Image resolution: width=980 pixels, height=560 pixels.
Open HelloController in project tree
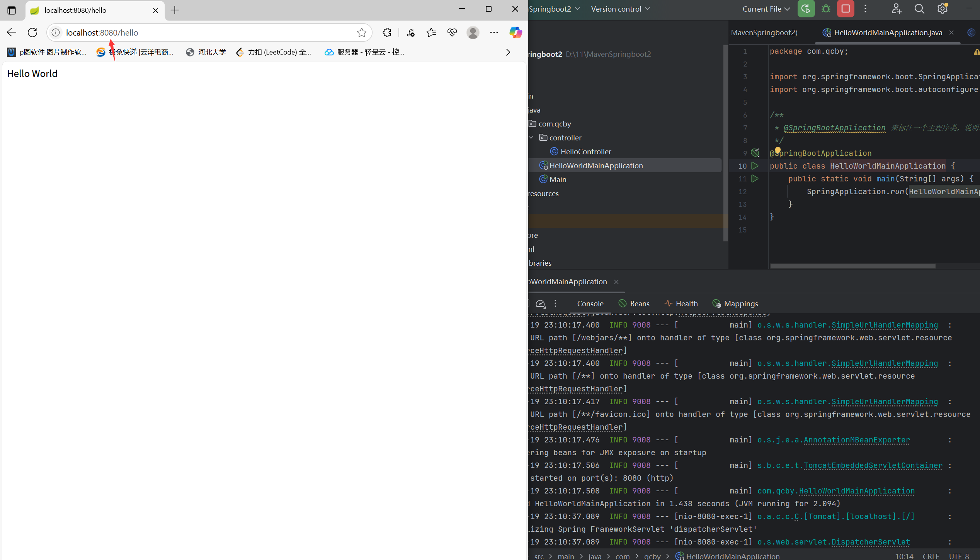(x=585, y=152)
